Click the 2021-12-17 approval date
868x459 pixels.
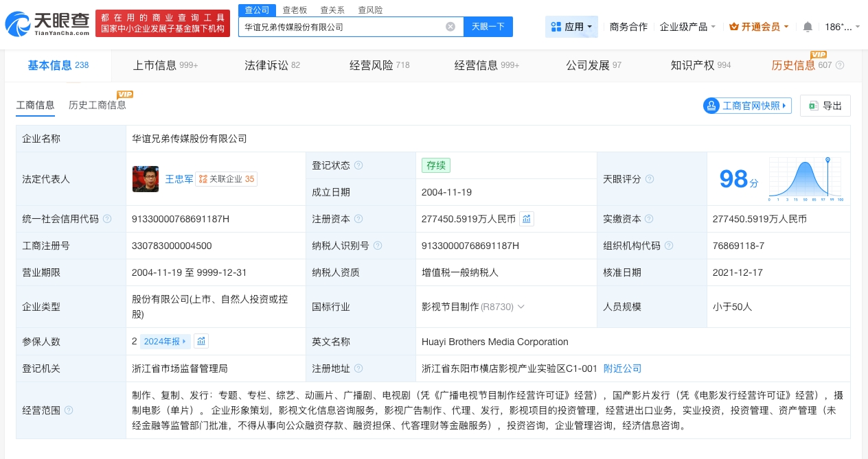click(x=738, y=272)
